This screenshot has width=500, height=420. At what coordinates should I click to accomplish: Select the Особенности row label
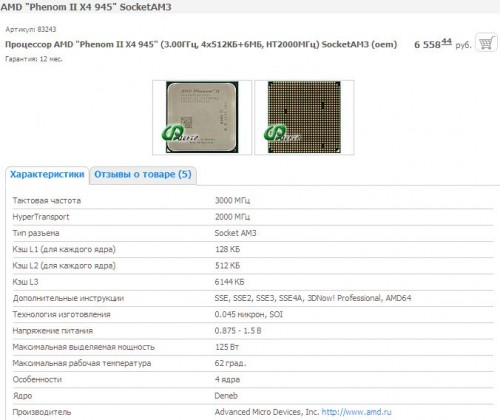click(37, 379)
